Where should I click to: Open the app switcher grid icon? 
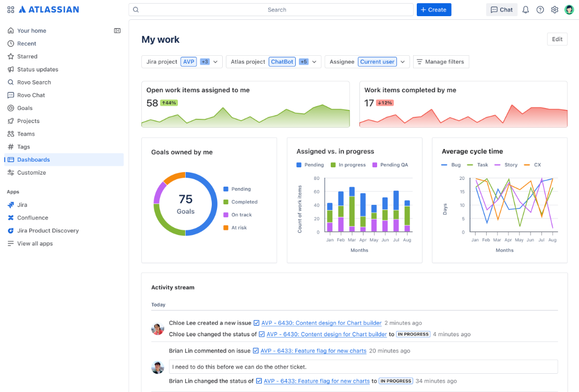(11, 9)
